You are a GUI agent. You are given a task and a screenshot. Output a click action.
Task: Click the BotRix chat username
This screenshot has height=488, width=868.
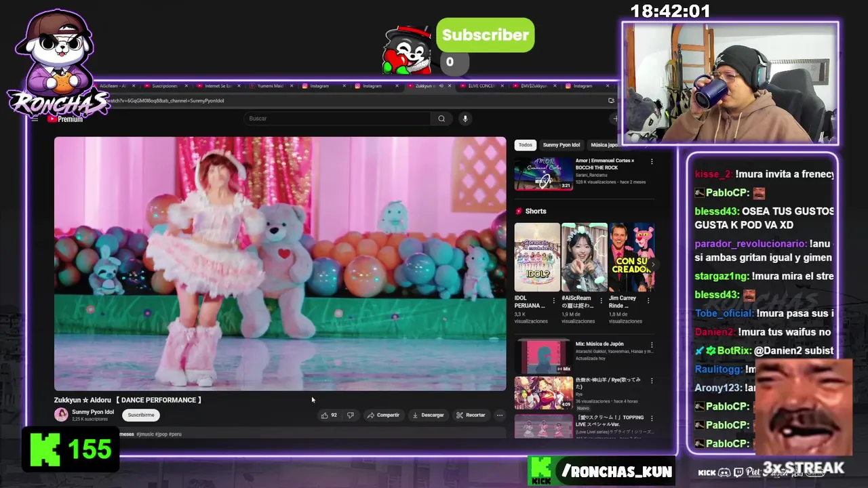pyautogui.click(x=734, y=351)
